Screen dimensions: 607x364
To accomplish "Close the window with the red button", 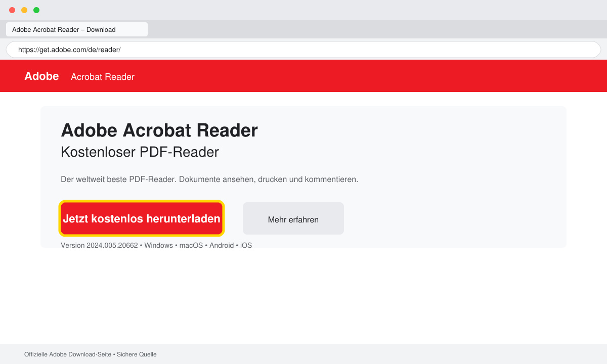I will [12, 10].
